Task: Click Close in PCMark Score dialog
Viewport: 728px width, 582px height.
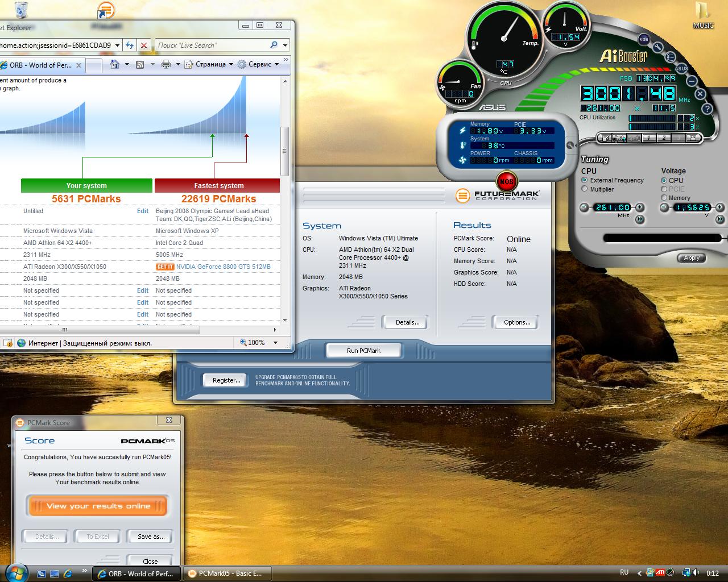Action: pyautogui.click(x=150, y=561)
